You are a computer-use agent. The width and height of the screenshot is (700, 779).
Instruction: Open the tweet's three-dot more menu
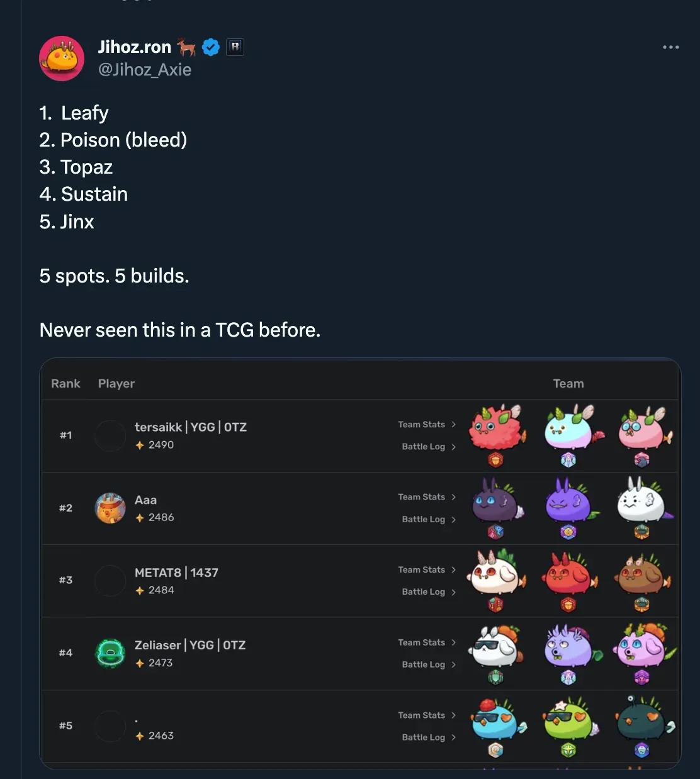click(670, 47)
